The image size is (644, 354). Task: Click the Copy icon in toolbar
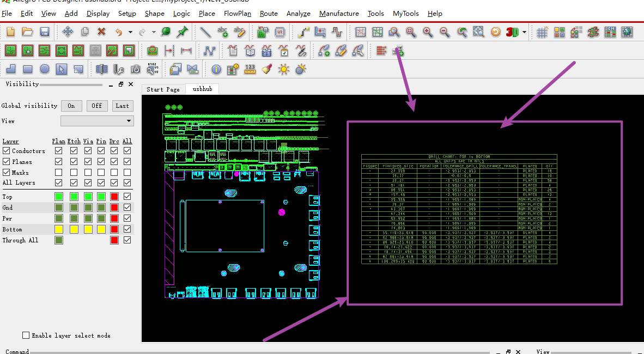click(x=85, y=32)
